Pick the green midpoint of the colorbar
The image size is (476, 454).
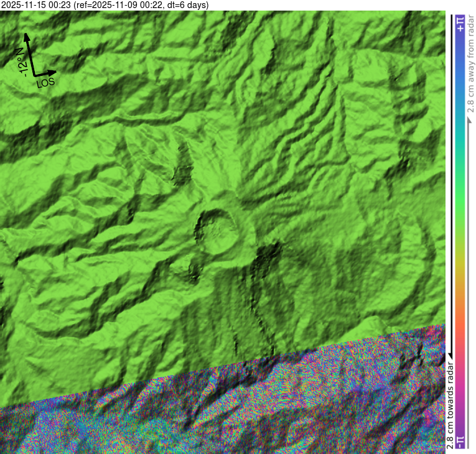[x=460, y=230]
